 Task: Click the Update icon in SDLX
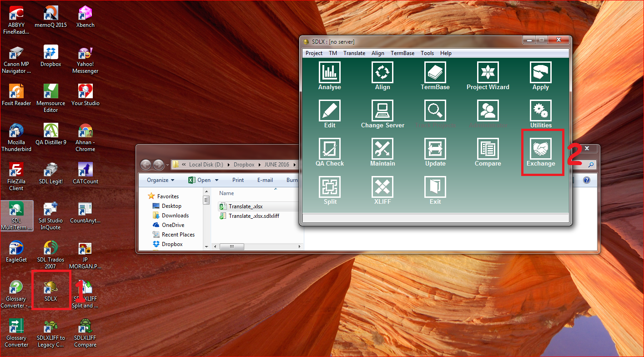point(435,152)
